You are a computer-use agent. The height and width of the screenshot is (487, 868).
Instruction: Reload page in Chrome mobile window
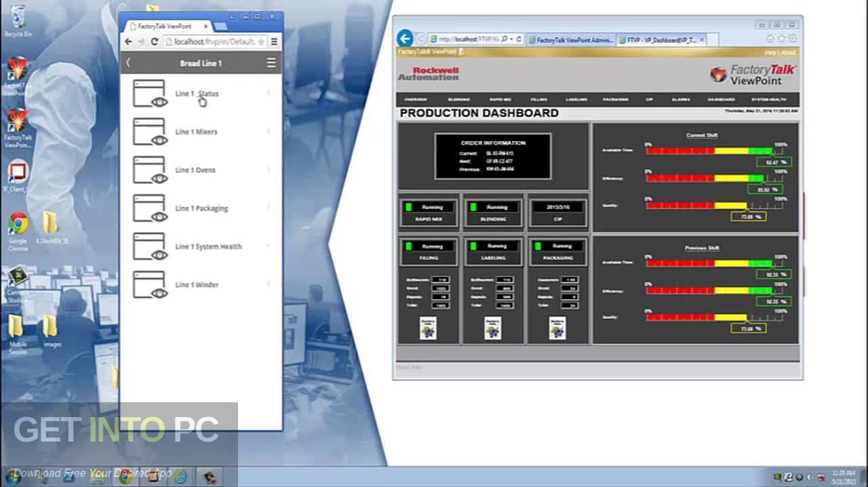tap(155, 41)
